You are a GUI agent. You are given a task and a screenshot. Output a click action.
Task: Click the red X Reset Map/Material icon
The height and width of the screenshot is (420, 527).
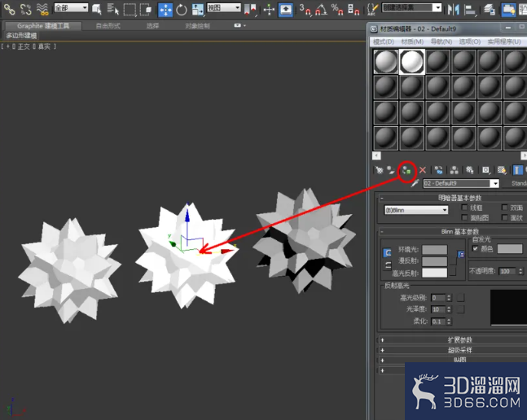click(423, 170)
